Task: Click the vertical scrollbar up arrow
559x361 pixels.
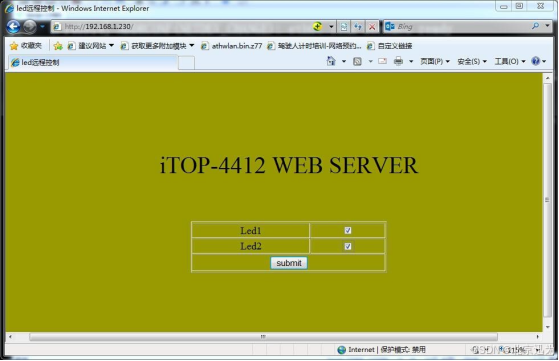Action: [x=548, y=78]
